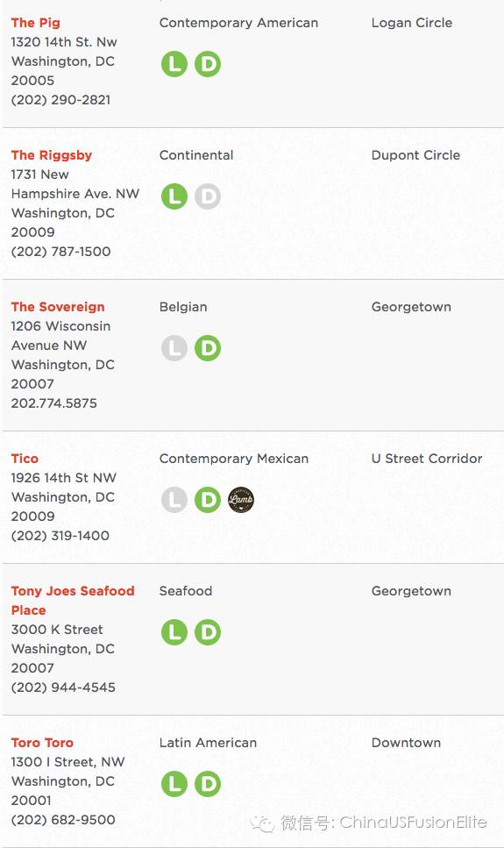The width and height of the screenshot is (504, 848).
Task: Click Tony Joes Seafood Place's Dinner icon
Action: [208, 631]
